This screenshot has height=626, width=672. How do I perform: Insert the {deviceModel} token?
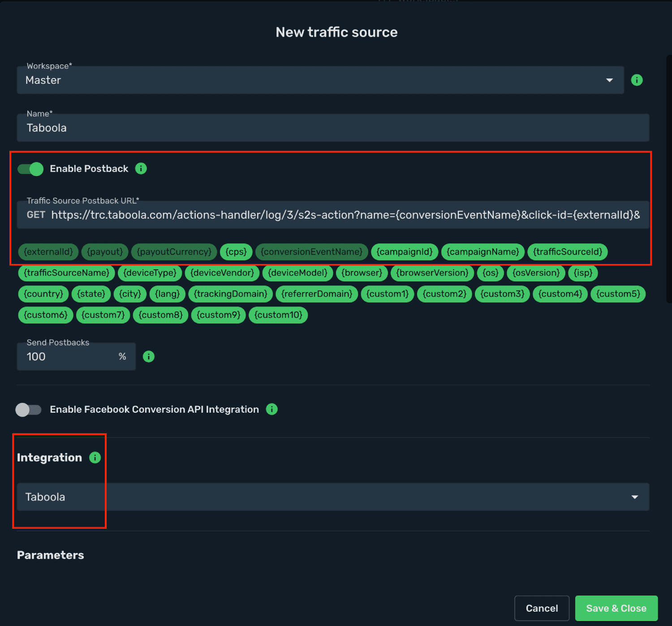[x=298, y=273]
